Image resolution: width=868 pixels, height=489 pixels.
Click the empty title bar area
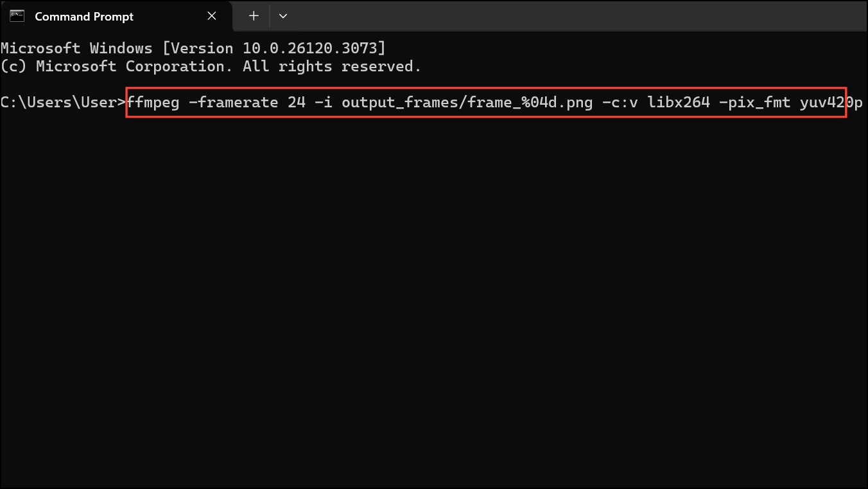(578, 16)
